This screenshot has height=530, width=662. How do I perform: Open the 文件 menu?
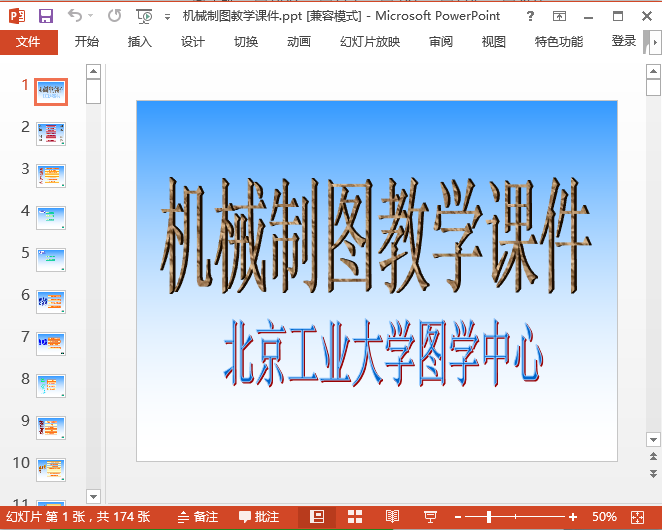tap(29, 42)
